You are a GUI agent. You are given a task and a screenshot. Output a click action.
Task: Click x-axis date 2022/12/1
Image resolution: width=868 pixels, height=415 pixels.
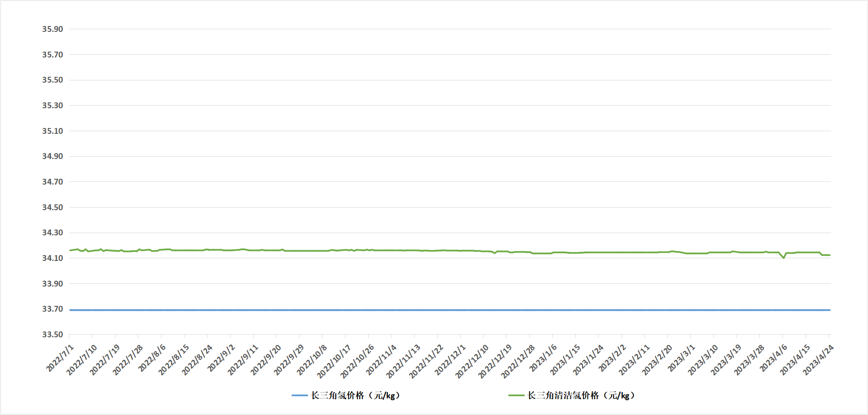point(450,360)
